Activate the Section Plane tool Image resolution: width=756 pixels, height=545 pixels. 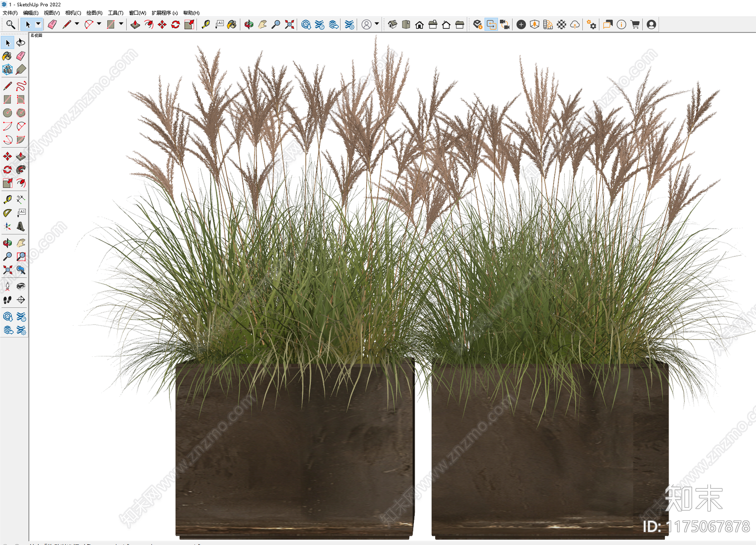[x=21, y=300]
